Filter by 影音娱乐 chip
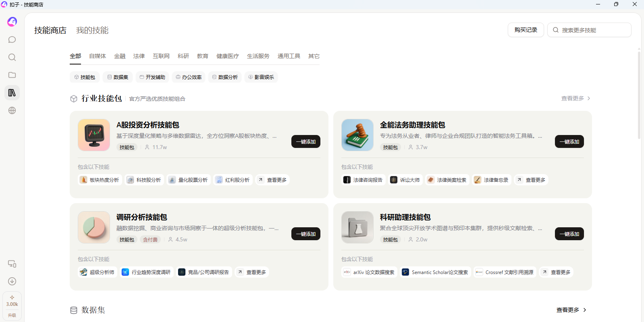 261,77
